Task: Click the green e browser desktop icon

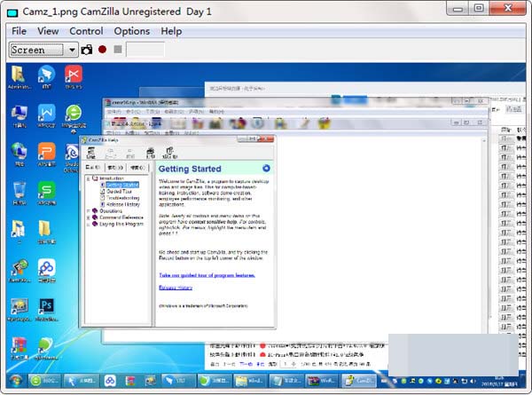Action: click(74, 117)
